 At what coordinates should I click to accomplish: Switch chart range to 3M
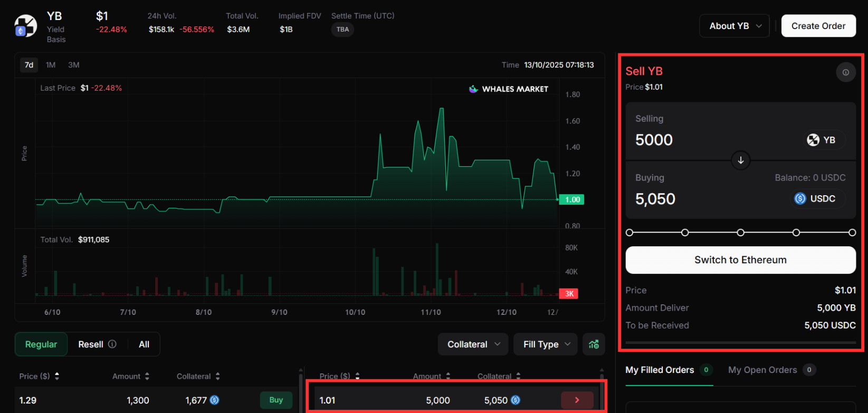74,65
